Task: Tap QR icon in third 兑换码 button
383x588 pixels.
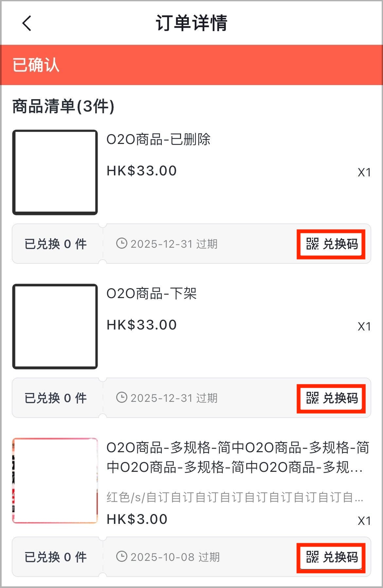Action: pos(312,557)
